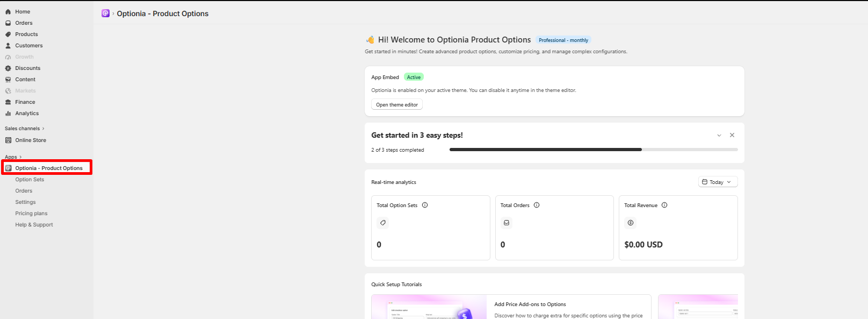This screenshot has height=319, width=868.
Task: Click the Growth icon in sidebar
Action: click(8, 57)
